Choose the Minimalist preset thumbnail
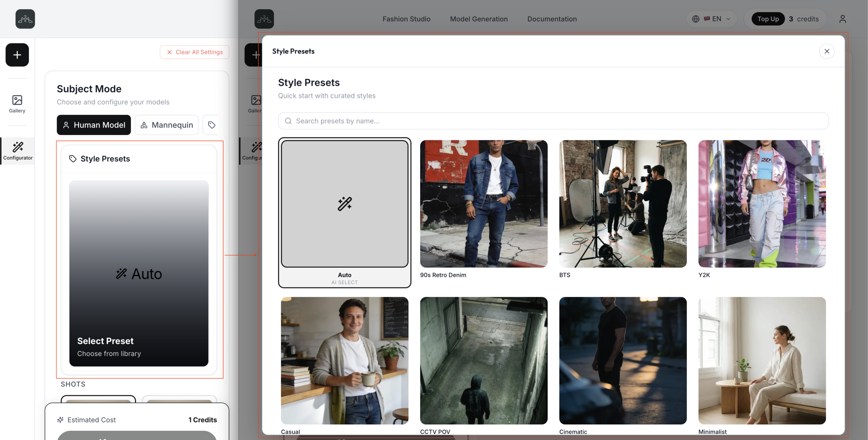 pyautogui.click(x=762, y=361)
